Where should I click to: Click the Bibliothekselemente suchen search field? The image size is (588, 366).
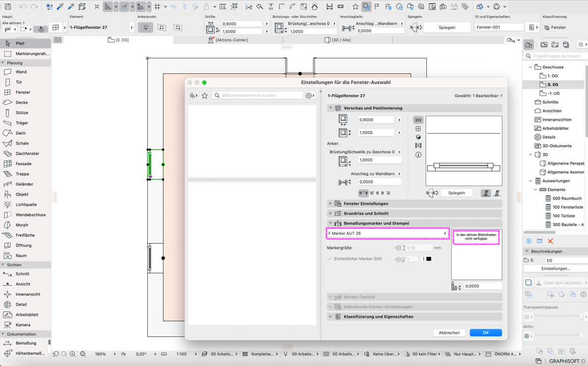tap(258, 96)
